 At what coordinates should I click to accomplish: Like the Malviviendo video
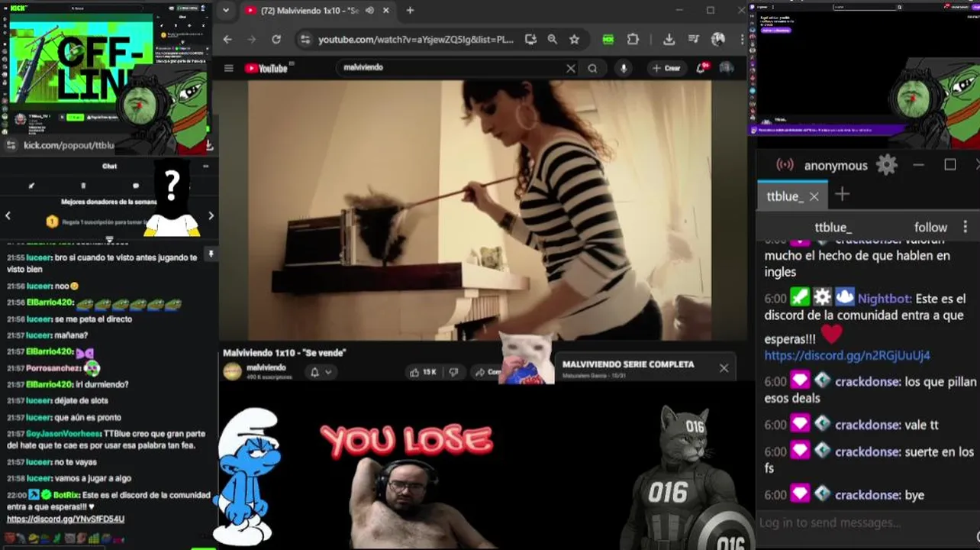(x=422, y=372)
